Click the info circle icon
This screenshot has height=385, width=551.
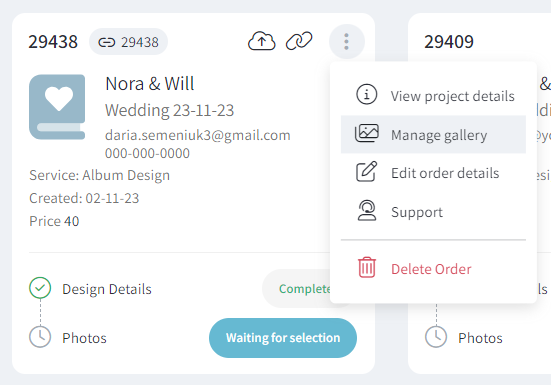[367, 94]
